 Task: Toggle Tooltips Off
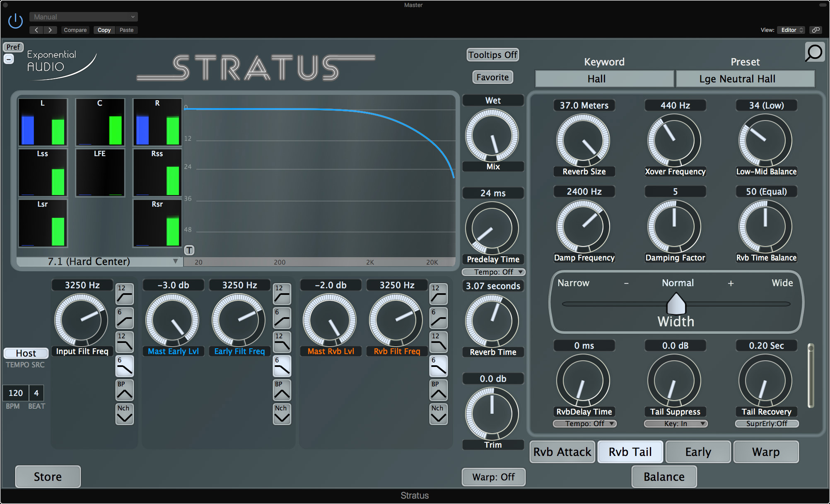click(492, 55)
